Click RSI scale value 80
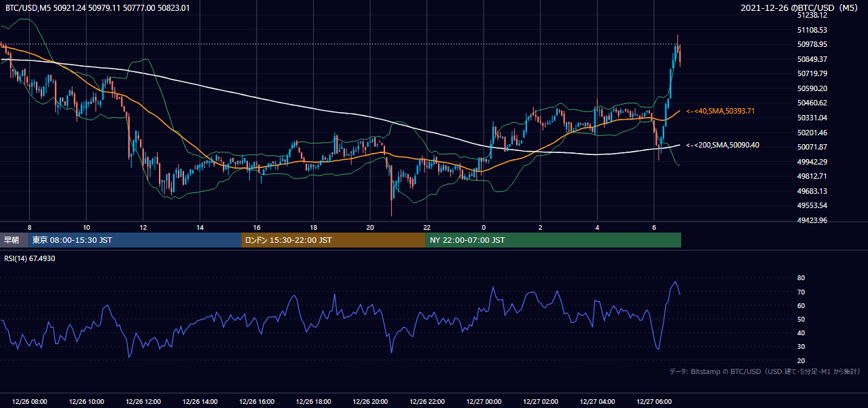This screenshot has width=868, height=408. [x=801, y=278]
